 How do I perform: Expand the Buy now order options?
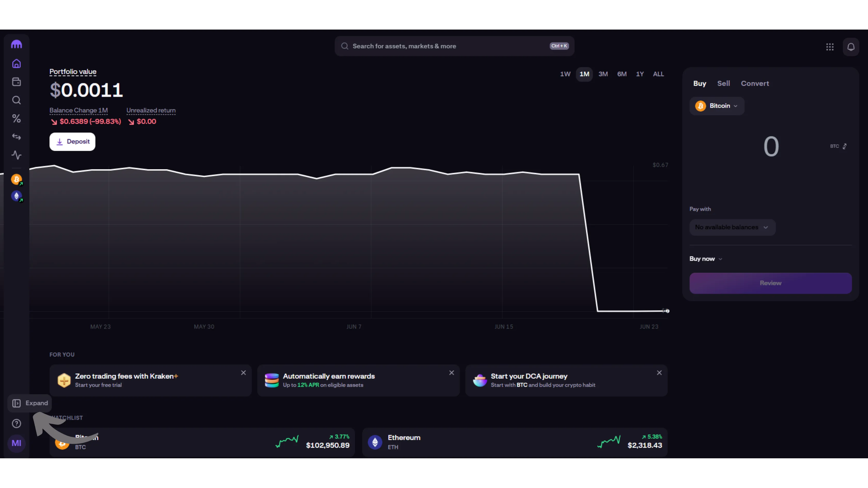pos(706,259)
